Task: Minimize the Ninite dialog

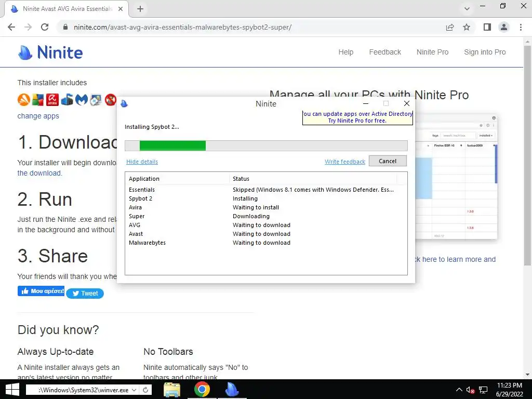Action: tap(366, 103)
